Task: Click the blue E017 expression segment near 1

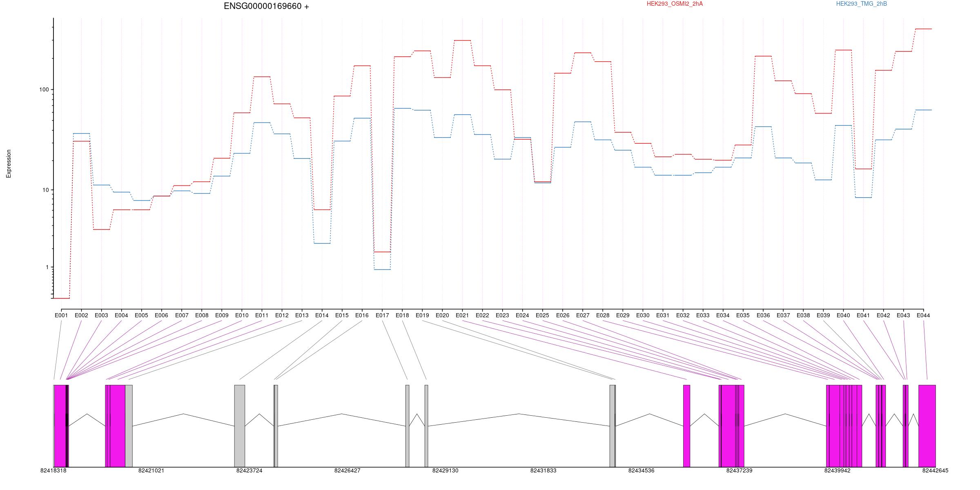Action: (x=382, y=269)
